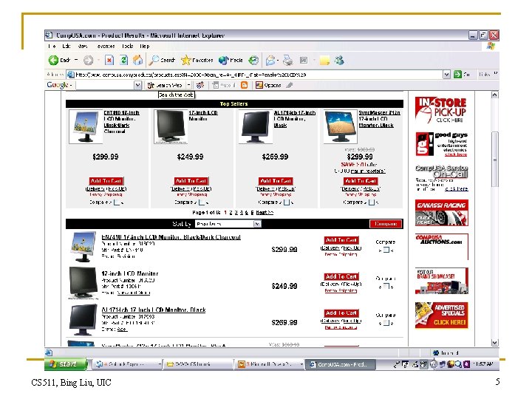This screenshot has height=399, width=532.
Task: Go to Home page icon
Action: [x=137, y=61]
